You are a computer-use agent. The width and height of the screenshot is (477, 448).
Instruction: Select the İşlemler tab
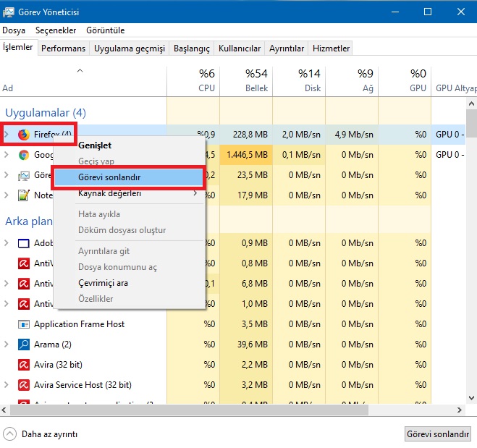click(x=18, y=47)
